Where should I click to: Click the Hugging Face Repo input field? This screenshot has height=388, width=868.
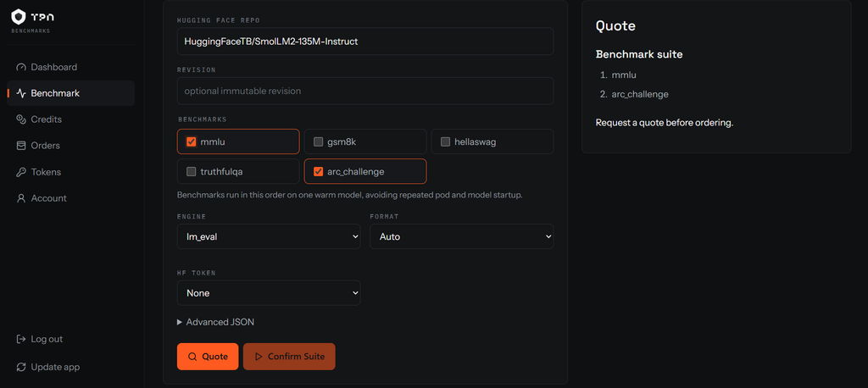click(365, 42)
